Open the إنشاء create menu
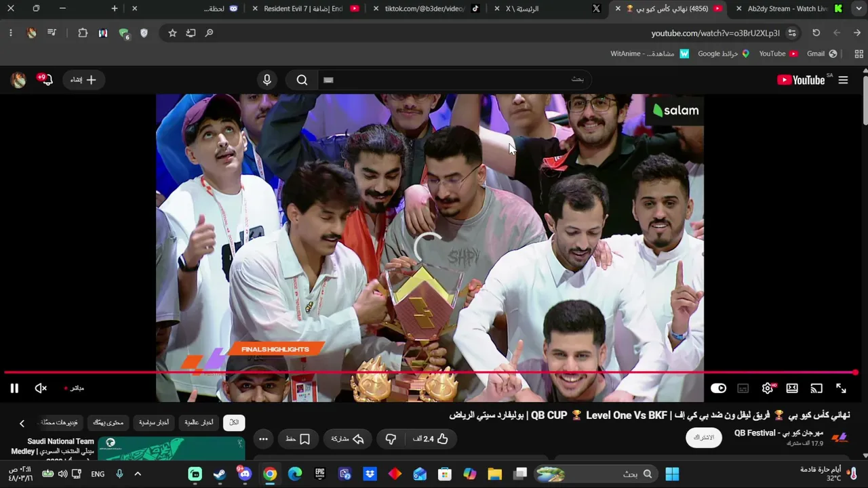868x488 pixels. pos(83,80)
